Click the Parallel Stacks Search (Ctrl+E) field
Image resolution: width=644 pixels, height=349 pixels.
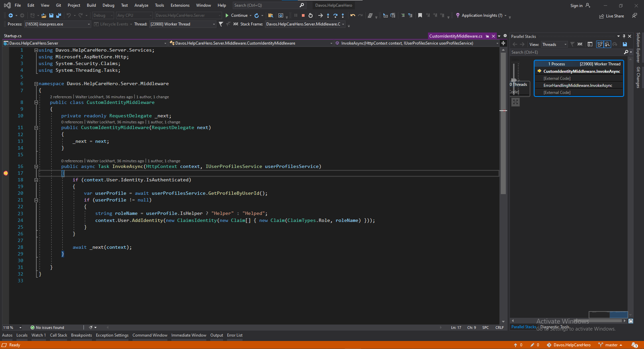click(x=567, y=52)
